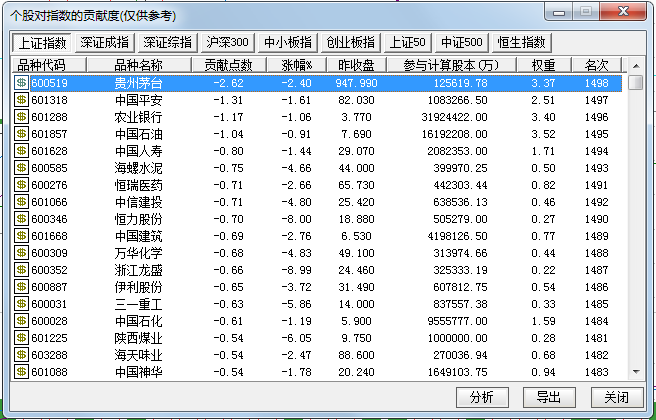
Task: Click the icon beside 601857 中国石油
Action: pyautogui.click(x=21, y=134)
